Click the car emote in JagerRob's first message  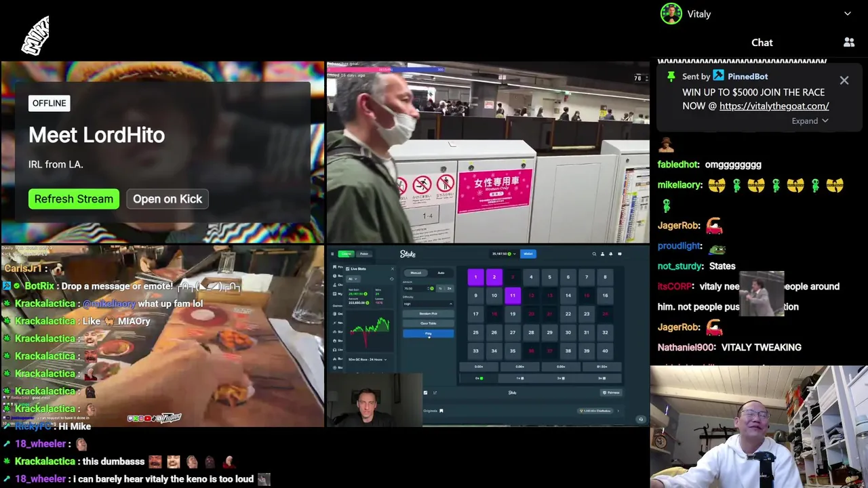point(714,226)
